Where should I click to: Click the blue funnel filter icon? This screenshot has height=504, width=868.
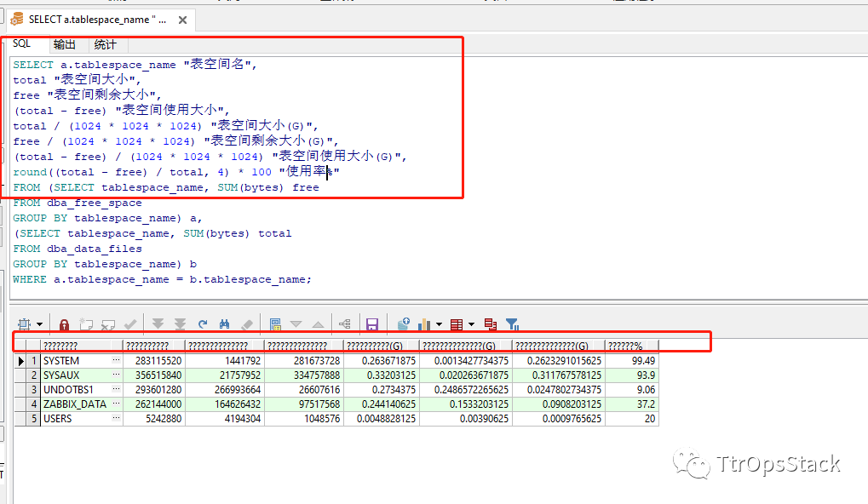pyautogui.click(x=512, y=324)
